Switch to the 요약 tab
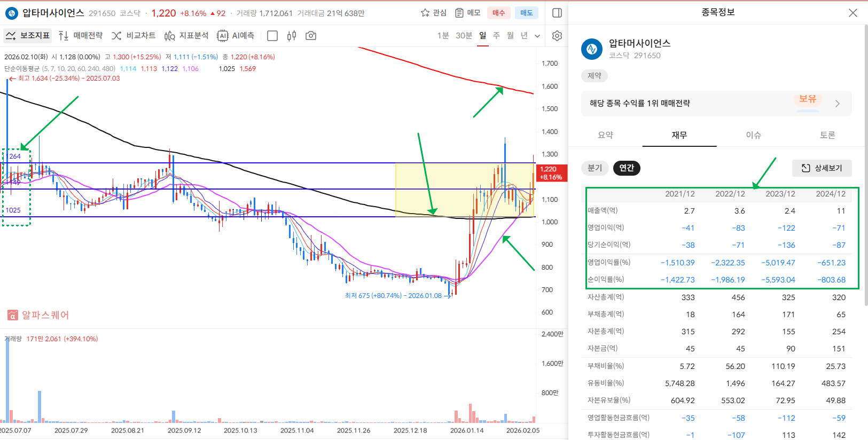Image resolution: width=868 pixels, height=440 pixels. [x=605, y=135]
